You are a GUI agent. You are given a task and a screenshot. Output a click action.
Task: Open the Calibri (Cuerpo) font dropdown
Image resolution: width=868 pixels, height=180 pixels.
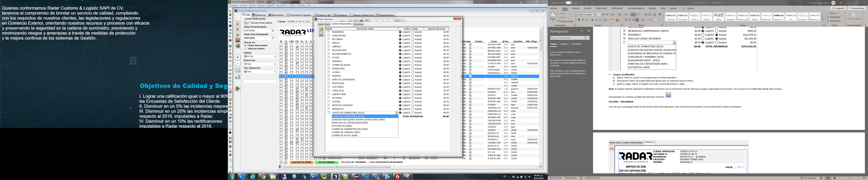[593, 14]
